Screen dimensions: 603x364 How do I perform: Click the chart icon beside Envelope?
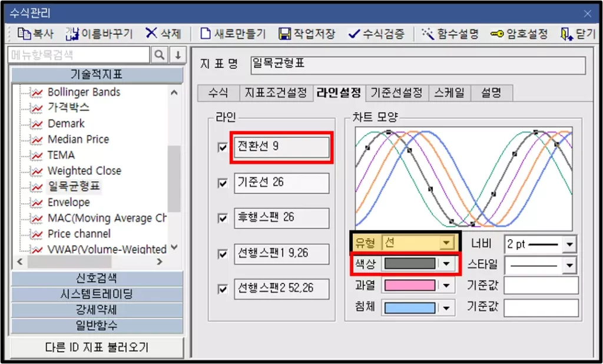[37, 203]
